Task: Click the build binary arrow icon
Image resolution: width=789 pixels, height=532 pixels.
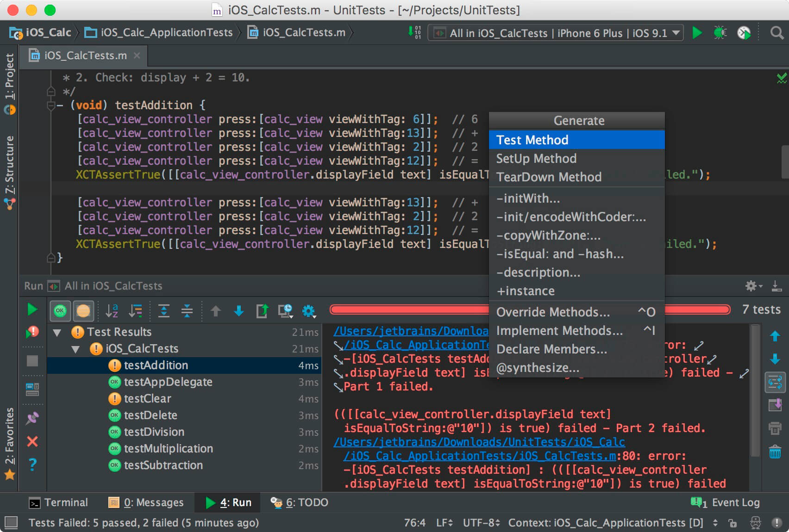Action: click(414, 32)
